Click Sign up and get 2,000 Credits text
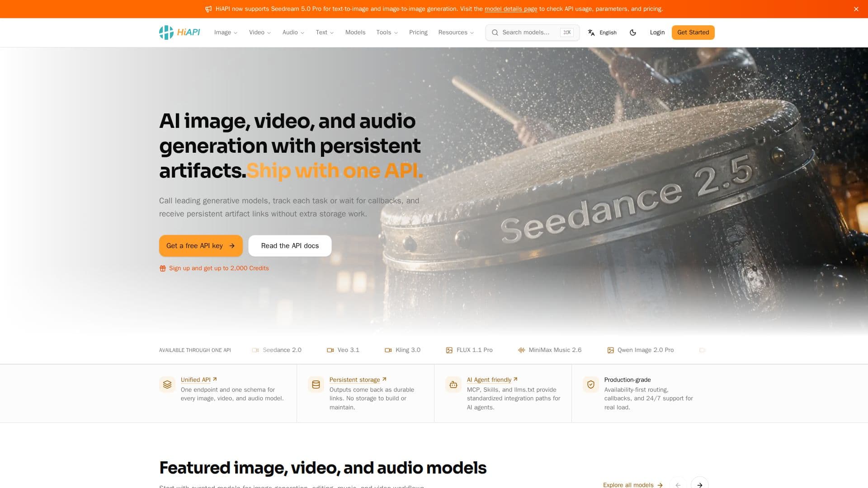Viewport: 868px width, 488px height. pyautogui.click(x=219, y=268)
